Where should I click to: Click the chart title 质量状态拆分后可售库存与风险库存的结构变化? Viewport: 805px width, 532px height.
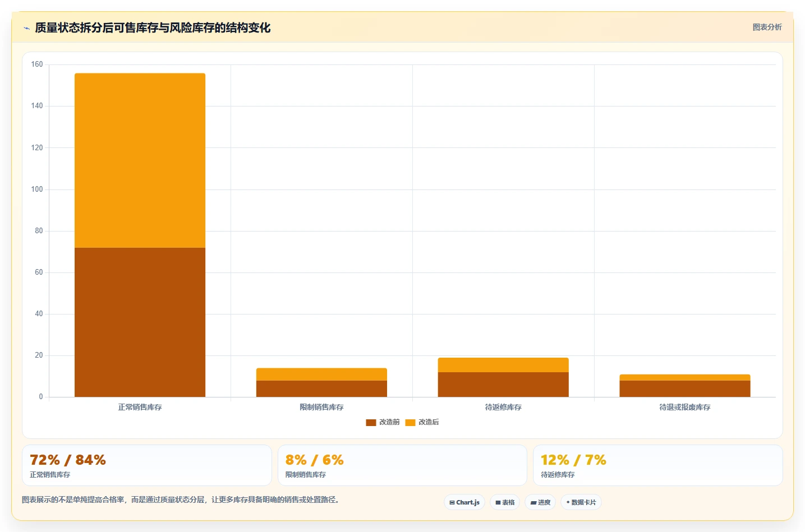click(x=153, y=28)
